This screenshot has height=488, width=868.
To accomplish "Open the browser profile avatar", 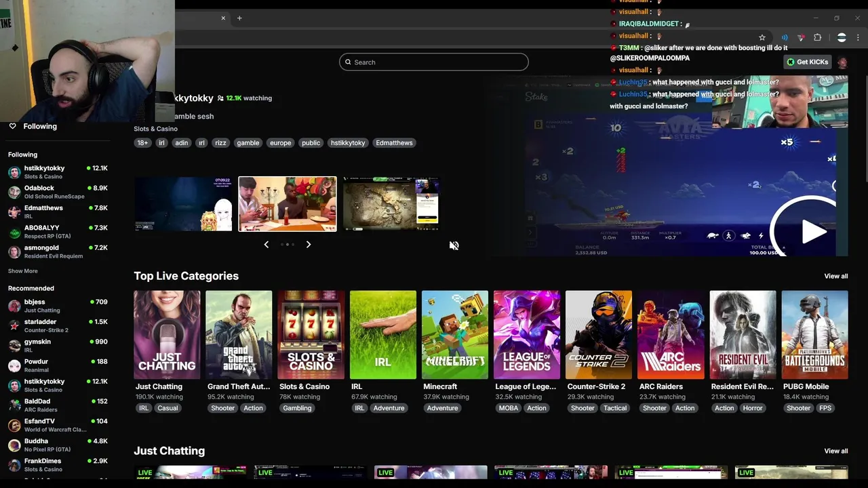I will coord(842,37).
